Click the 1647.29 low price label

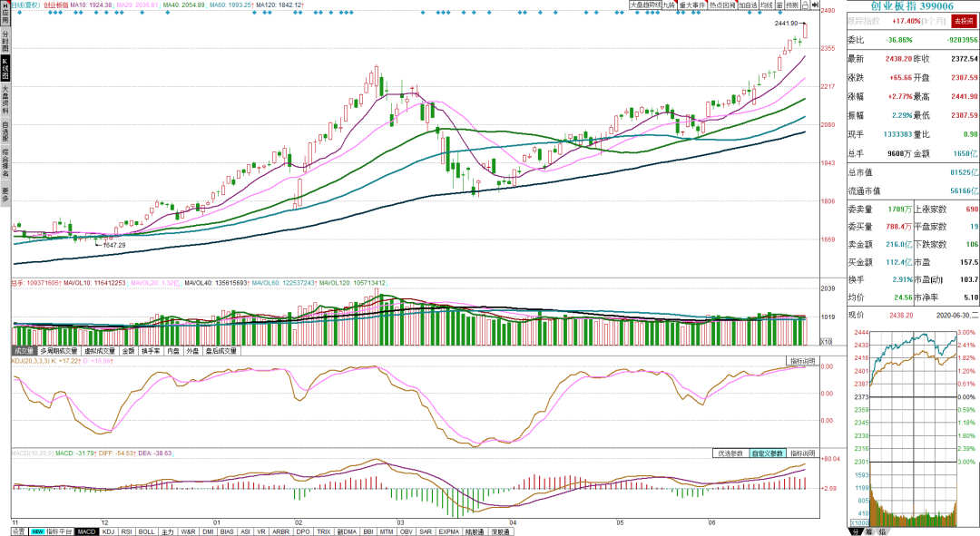point(113,245)
